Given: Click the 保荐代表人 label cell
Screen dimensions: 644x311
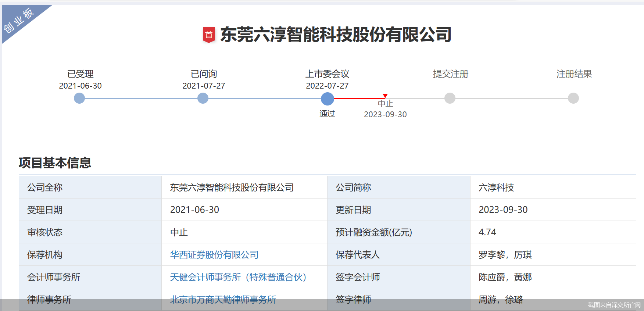Looking at the screenshot, I should tap(399, 254).
